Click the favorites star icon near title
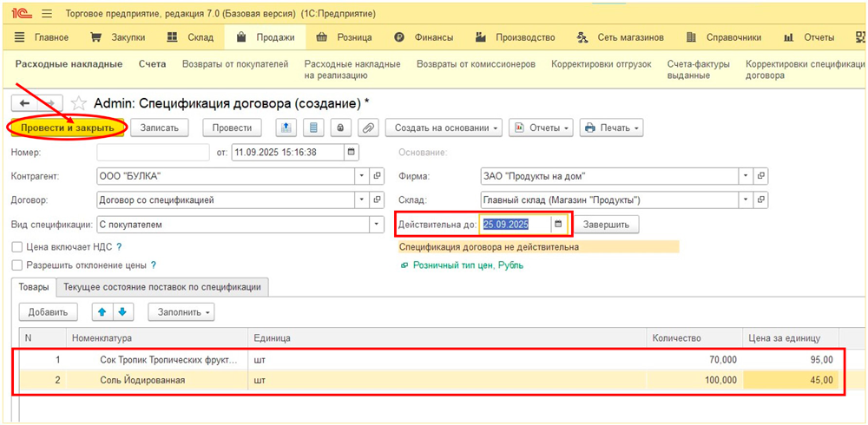Screen dimensions: 868x425 coord(79,102)
